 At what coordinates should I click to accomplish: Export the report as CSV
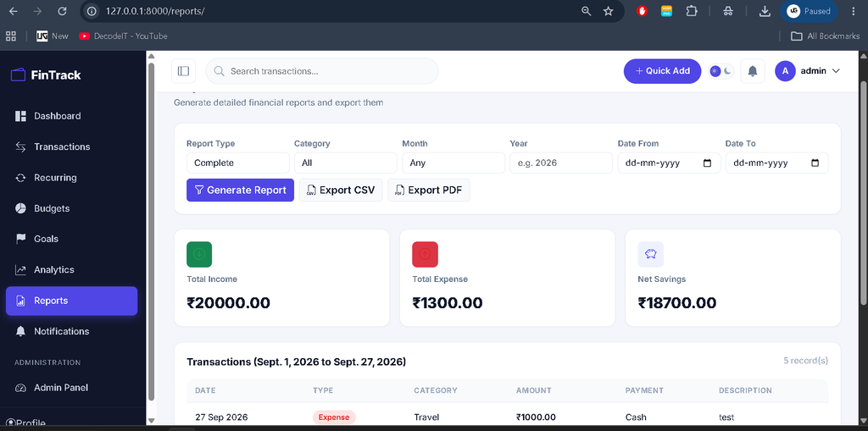[x=341, y=191]
